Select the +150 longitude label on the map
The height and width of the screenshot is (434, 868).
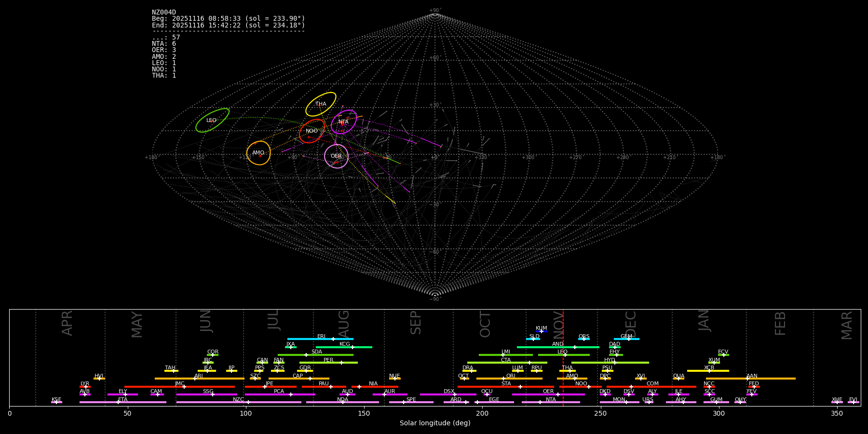coord(198,158)
